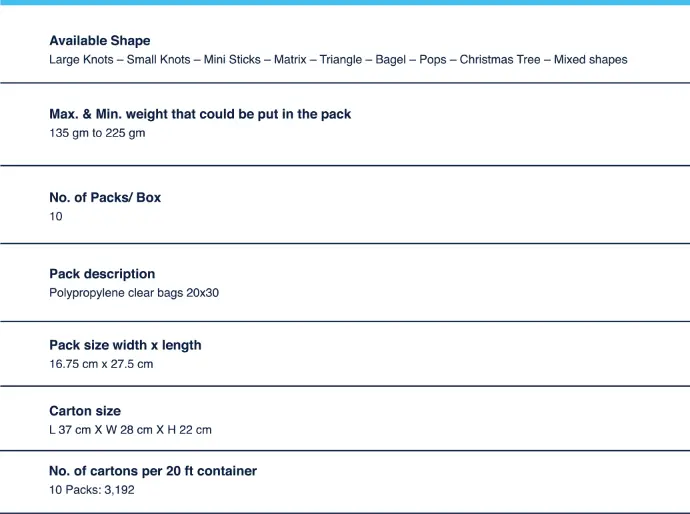Click the "Pack description" heading
The image size is (690, 514).
(x=102, y=274)
